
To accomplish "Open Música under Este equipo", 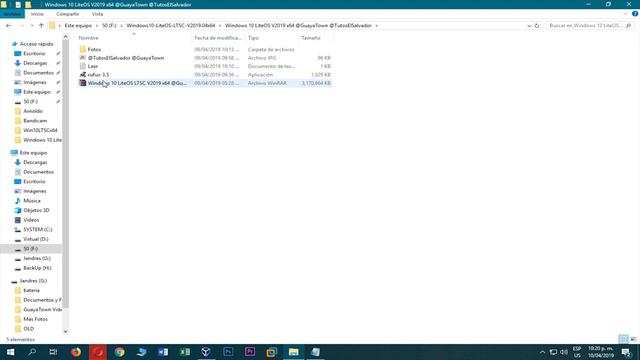I will (32, 201).
